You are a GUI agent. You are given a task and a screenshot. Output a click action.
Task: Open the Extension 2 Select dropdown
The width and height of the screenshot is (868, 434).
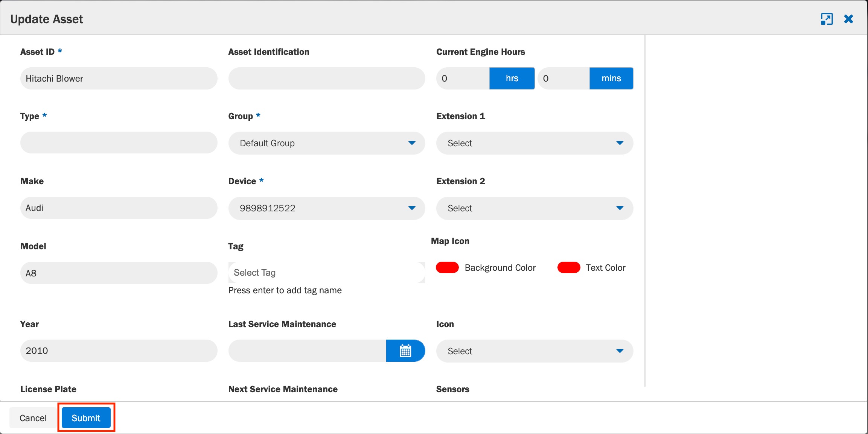coord(535,208)
